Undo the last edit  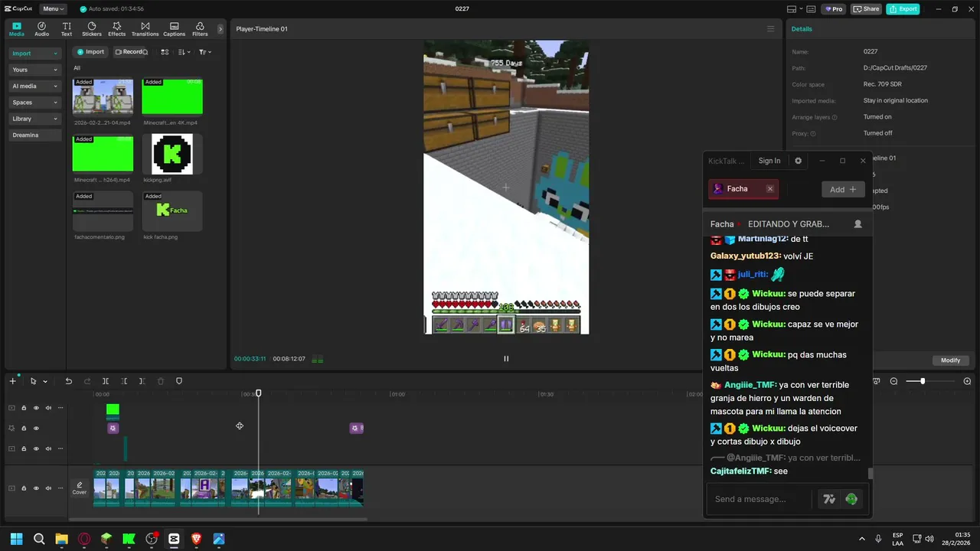tap(68, 381)
